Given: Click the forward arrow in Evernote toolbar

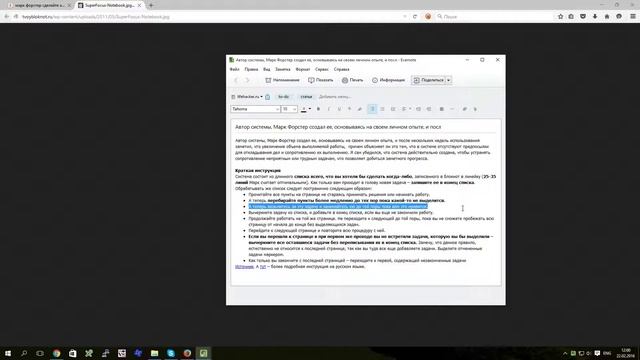Looking at the screenshot, I should pyautogui.click(x=247, y=80).
